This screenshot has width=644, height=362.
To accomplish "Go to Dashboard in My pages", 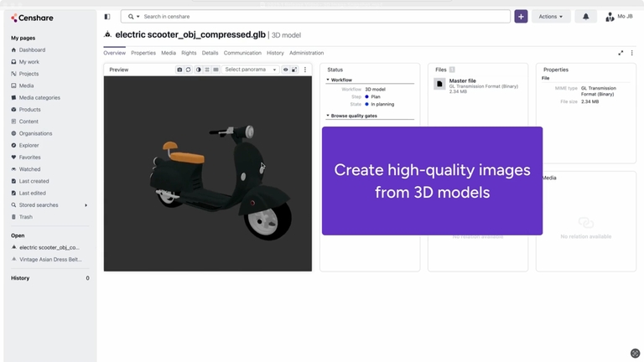I will (x=32, y=49).
